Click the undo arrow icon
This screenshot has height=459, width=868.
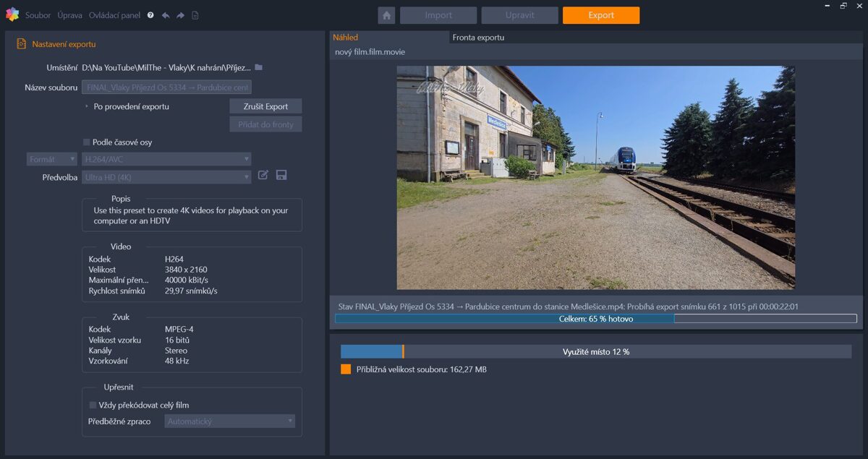(166, 15)
